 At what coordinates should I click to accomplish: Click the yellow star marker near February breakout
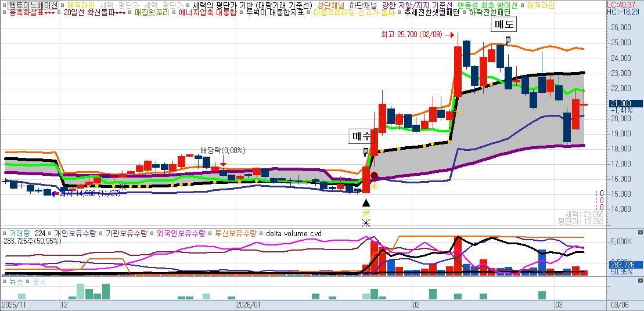[458, 111]
